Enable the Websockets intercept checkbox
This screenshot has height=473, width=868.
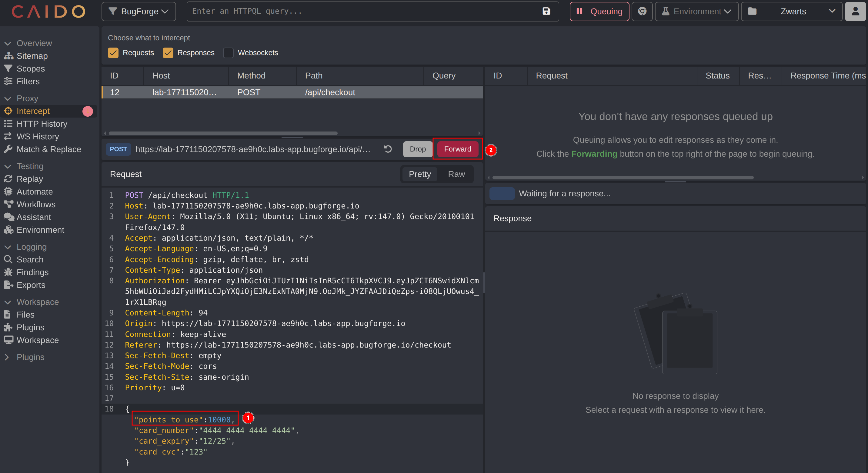coord(228,53)
